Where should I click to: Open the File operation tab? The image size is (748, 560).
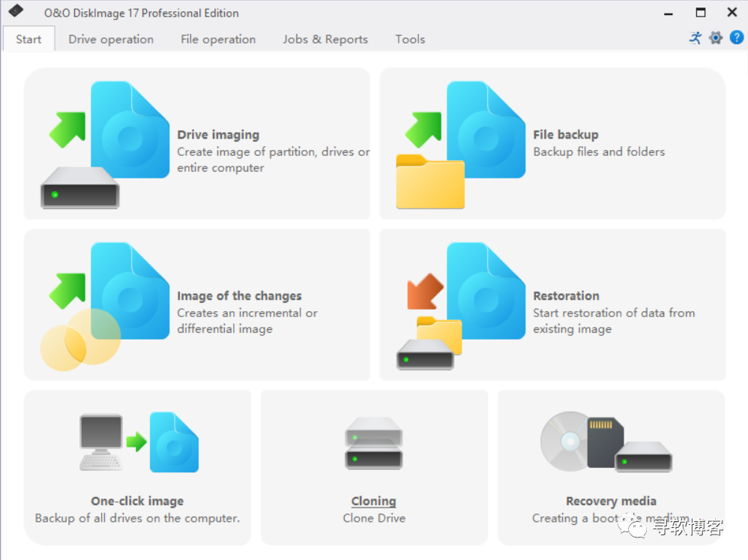[218, 38]
